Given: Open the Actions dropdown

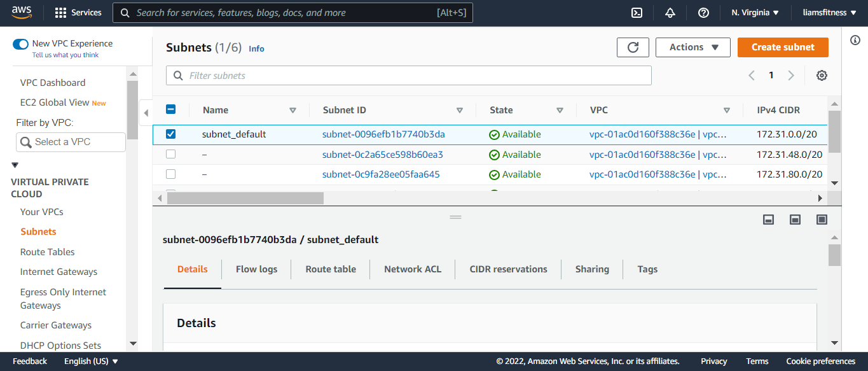Looking at the screenshot, I should click(x=693, y=47).
